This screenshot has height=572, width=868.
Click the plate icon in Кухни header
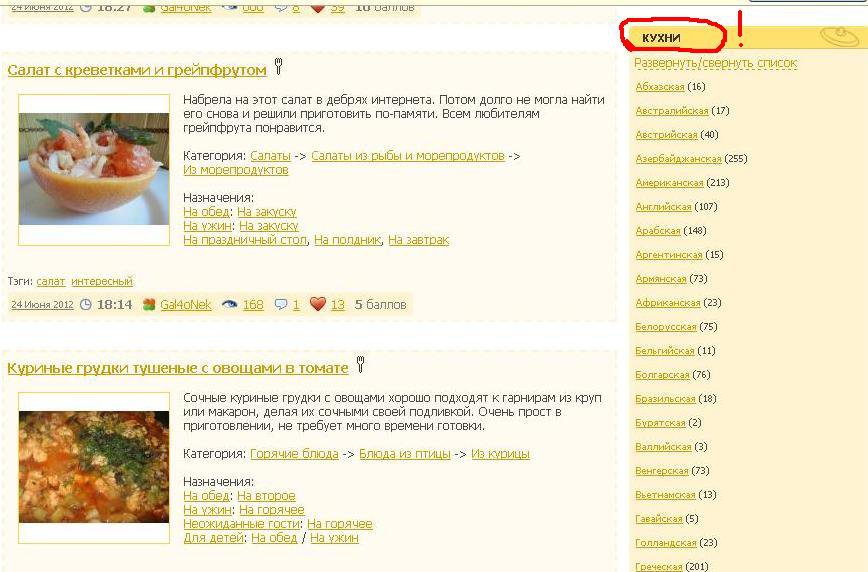tap(839, 37)
